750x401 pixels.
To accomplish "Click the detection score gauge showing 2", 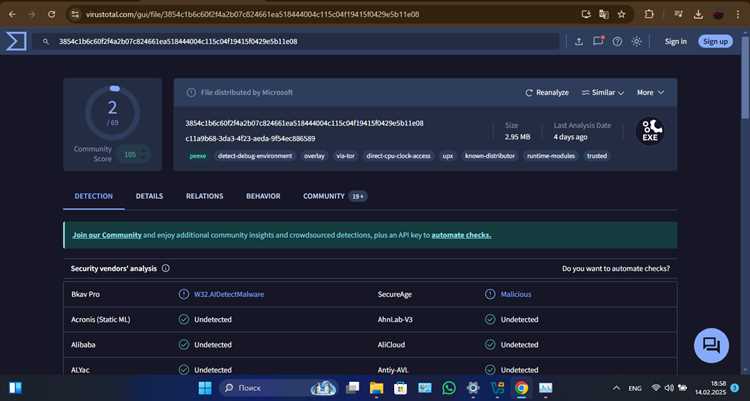I will click(112, 112).
